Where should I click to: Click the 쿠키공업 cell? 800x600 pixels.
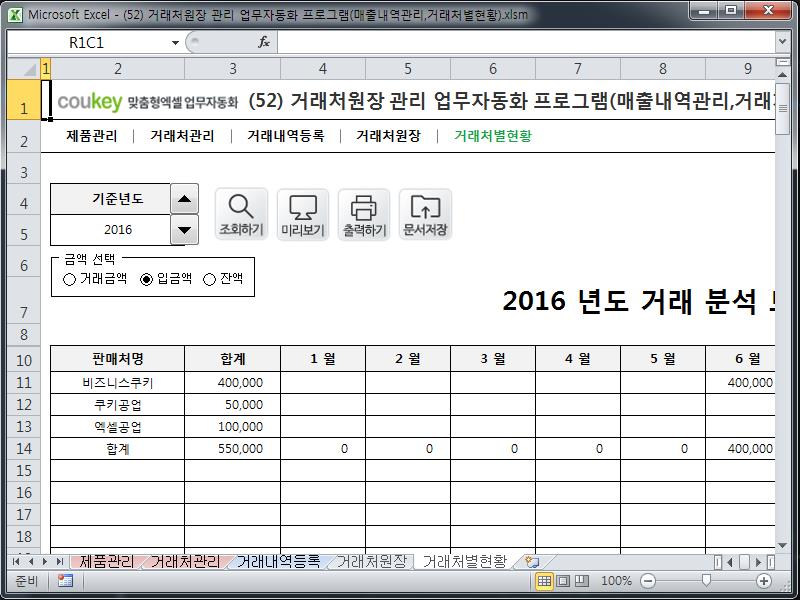[117, 405]
